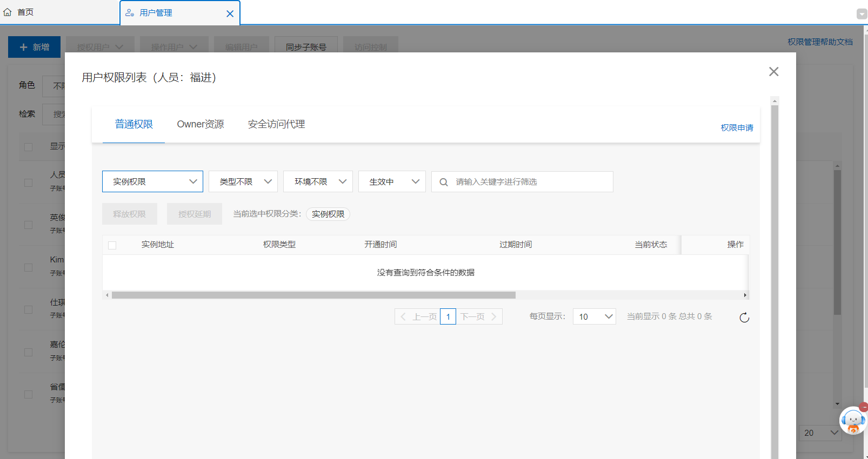Open the 每页显示 10 per-page dropdown
The image size is (868, 459).
[595, 316]
